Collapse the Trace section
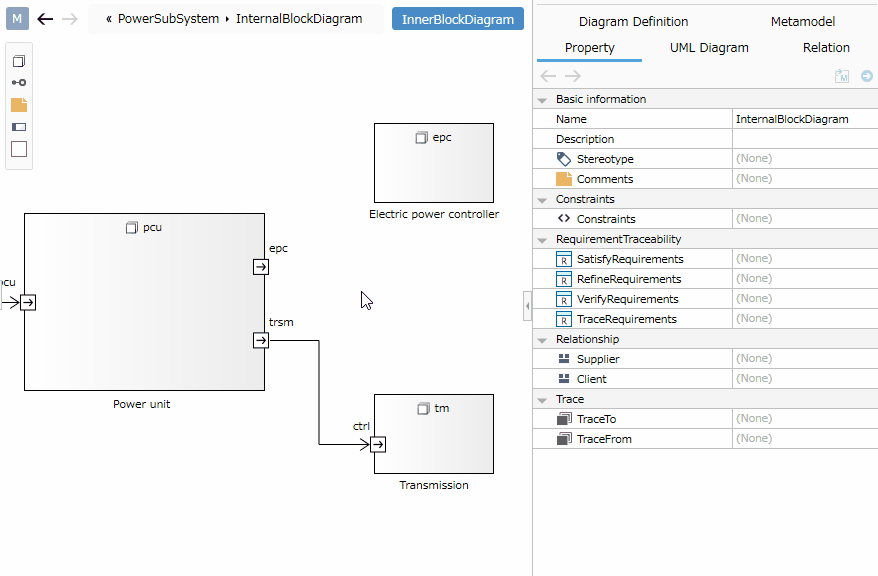 (x=542, y=400)
